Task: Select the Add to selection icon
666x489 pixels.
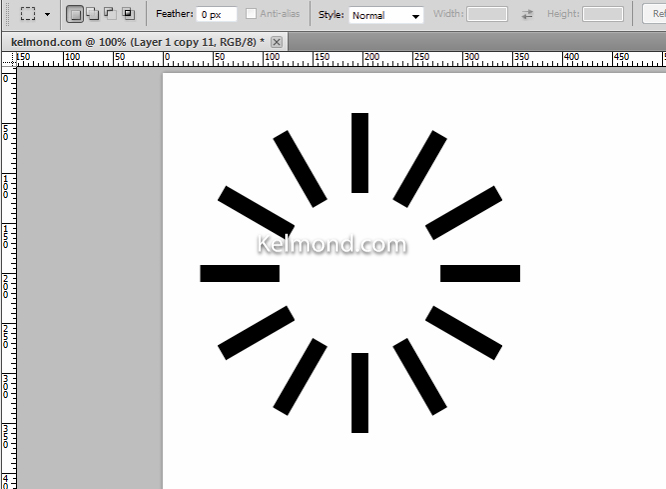Action: [93, 14]
